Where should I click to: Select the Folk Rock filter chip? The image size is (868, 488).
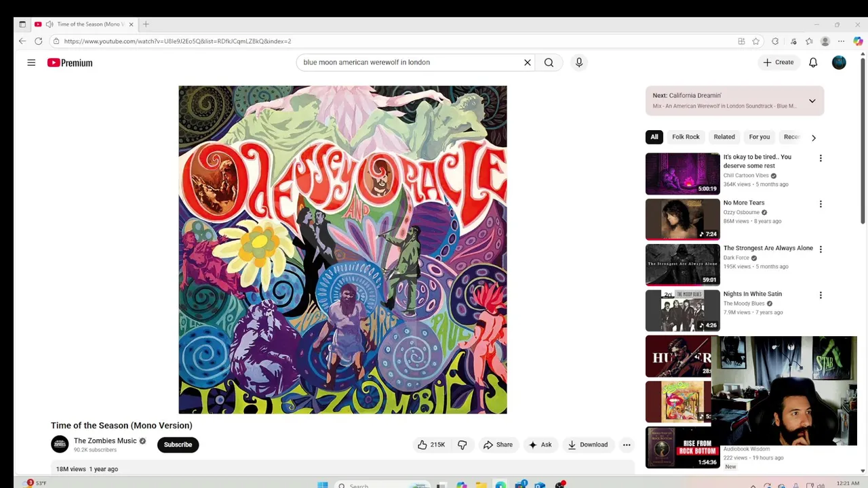point(686,137)
